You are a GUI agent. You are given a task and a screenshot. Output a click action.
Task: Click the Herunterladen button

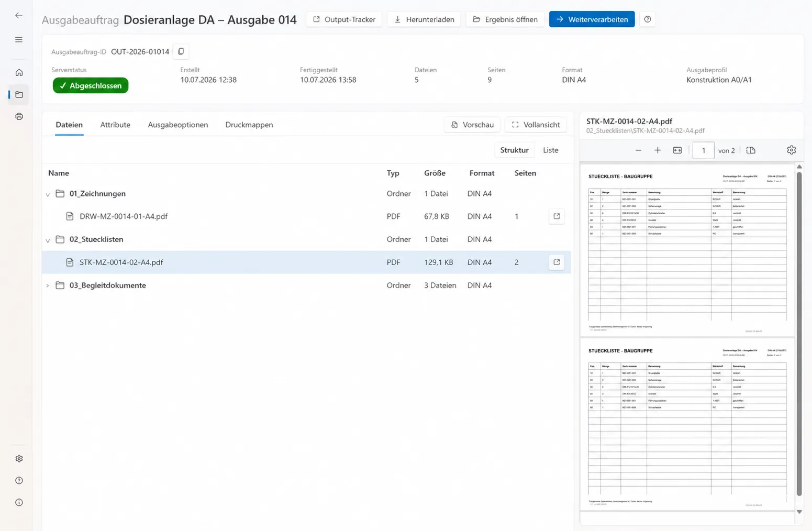(x=424, y=19)
